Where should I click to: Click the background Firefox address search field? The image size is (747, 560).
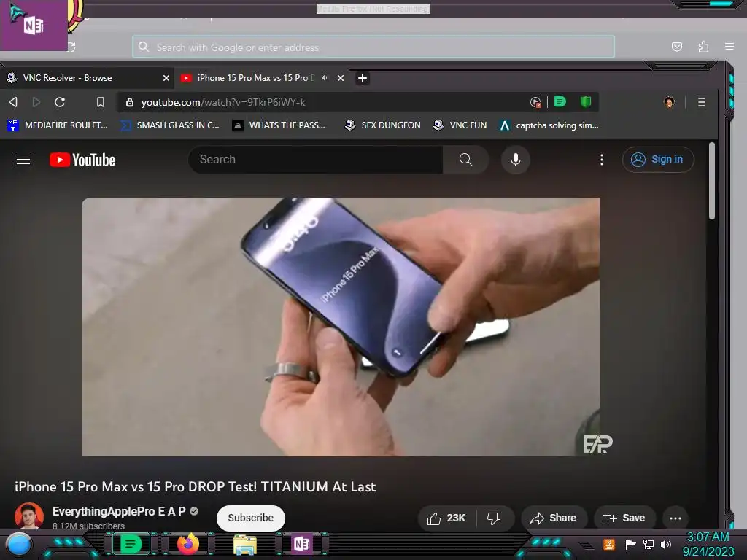(373, 47)
